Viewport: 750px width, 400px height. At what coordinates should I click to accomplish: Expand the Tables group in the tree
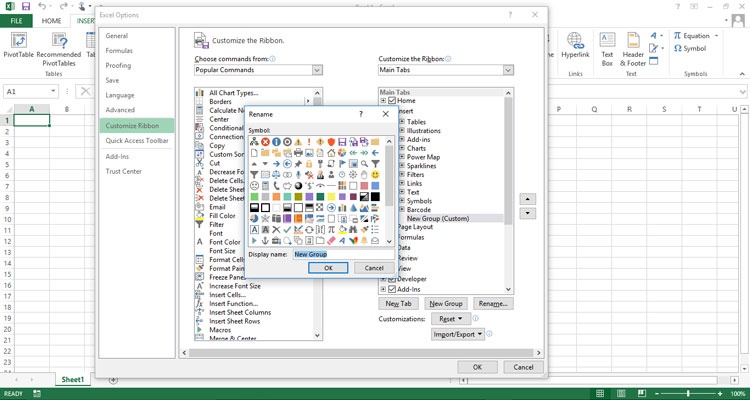[402, 122]
